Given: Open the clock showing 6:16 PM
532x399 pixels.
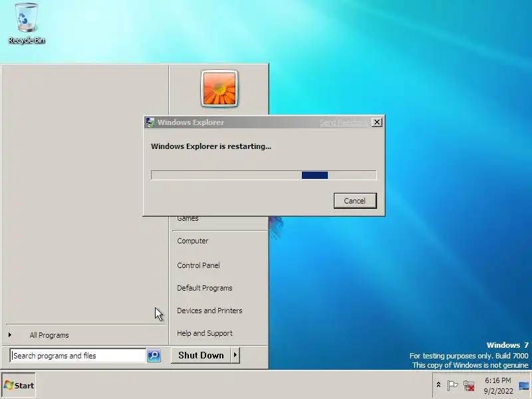Looking at the screenshot, I should point(498,386).
